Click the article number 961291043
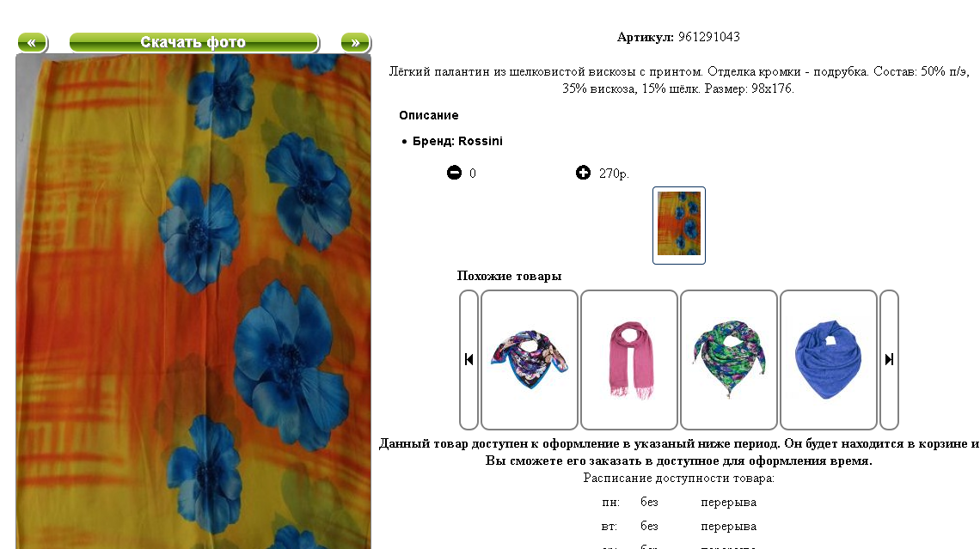The width and height of the screenshot is (980, 549). (x=708, y=37)
